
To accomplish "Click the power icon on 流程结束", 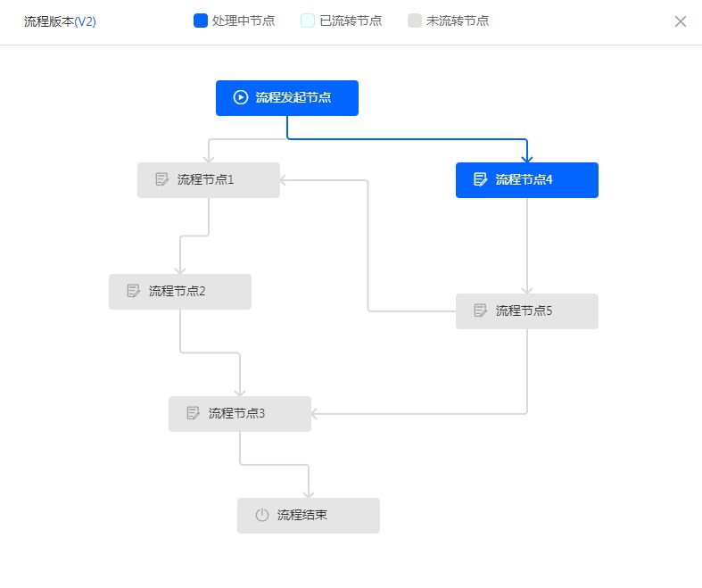I will [x=261, y=515].
